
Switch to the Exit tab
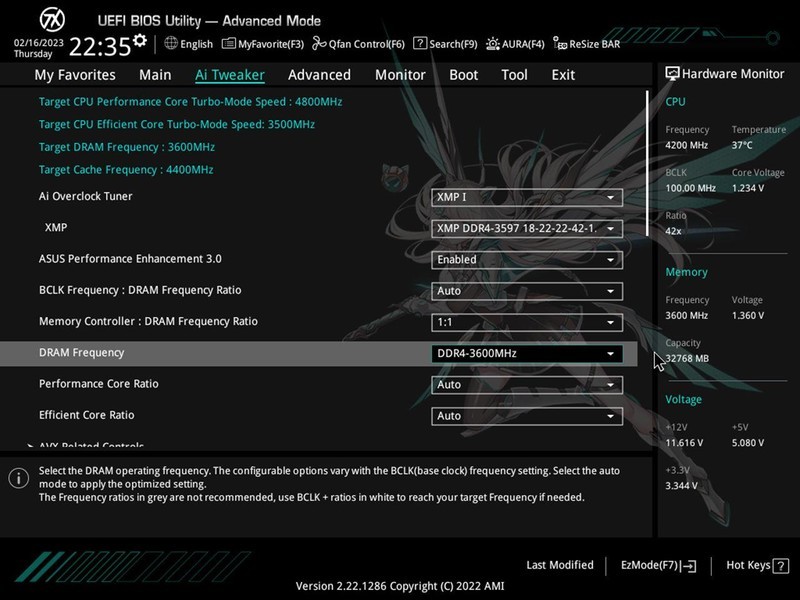pos(563,75)
